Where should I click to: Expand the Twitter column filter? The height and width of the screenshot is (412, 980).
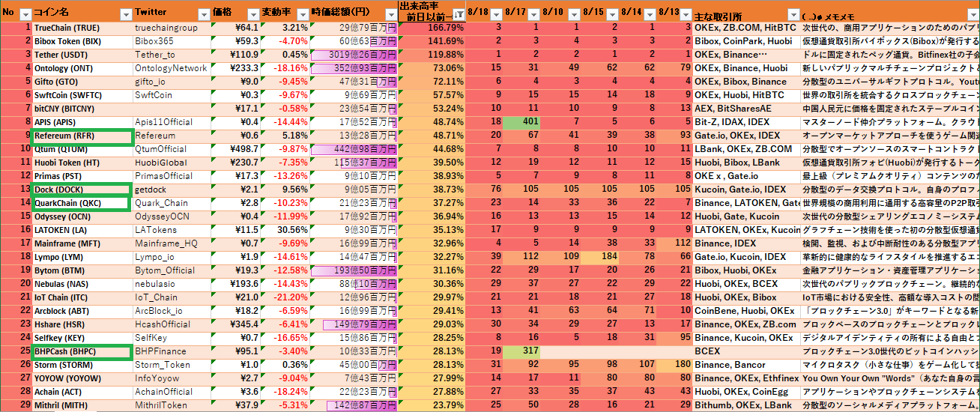point(203,14)
